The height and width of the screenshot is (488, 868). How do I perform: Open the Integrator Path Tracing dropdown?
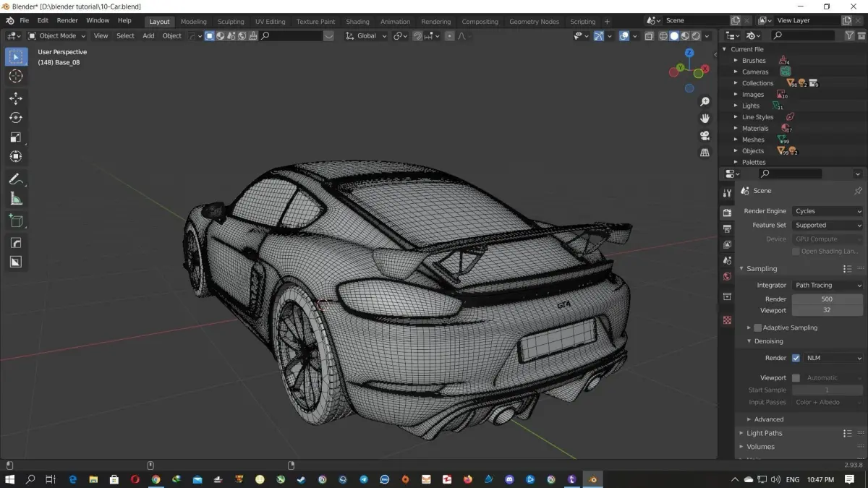827,285
